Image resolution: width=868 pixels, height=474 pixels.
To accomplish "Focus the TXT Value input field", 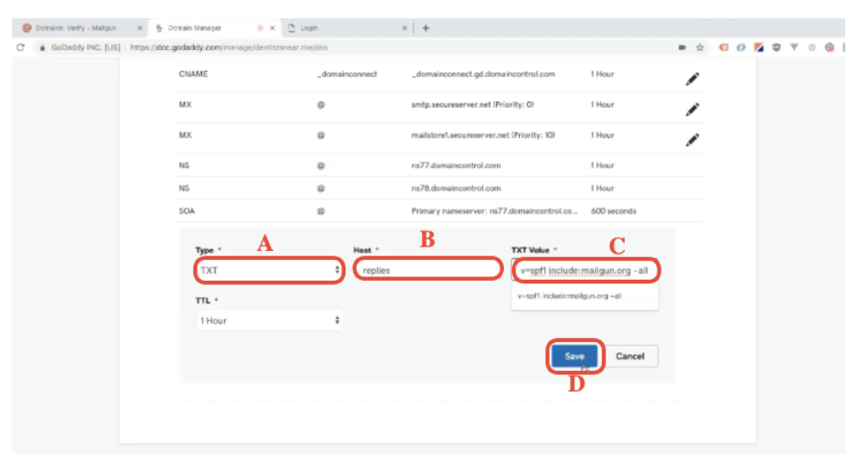I will tap(584, 270).
